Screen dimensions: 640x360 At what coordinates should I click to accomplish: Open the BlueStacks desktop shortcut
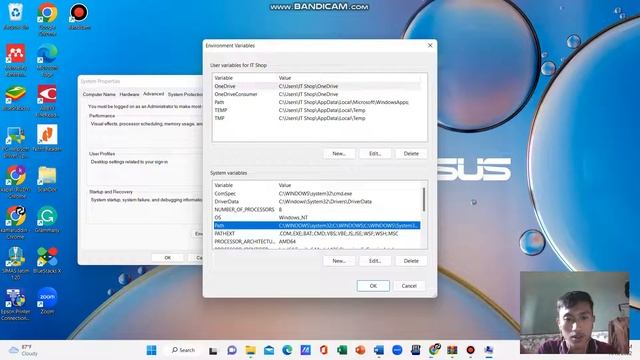click(16, 98)
